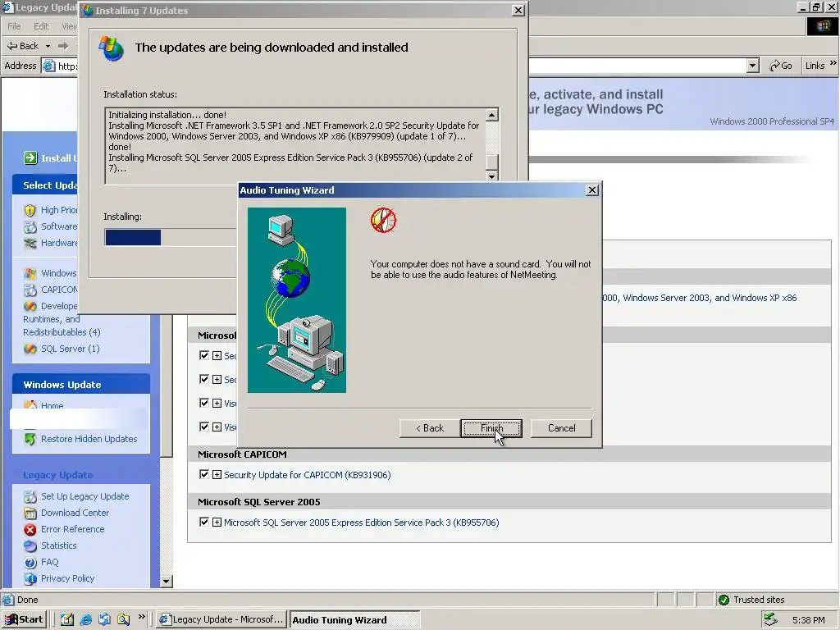The height and width of the screenshot is (630, 840).
Task: Expand details of SQL Server 2005 Express SP3
Action: click(217, 523)
